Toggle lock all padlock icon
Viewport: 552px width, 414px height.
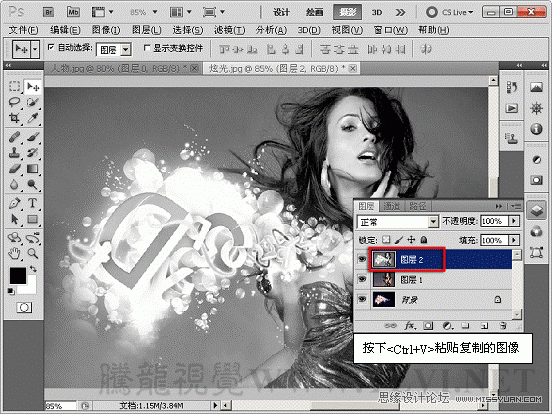[424, 240]
